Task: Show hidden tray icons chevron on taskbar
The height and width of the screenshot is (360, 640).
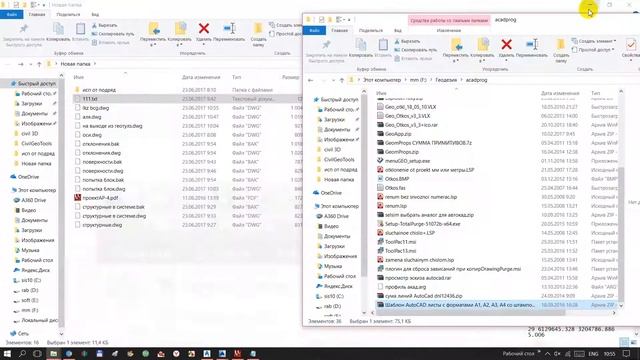Action: pos(547,354)
